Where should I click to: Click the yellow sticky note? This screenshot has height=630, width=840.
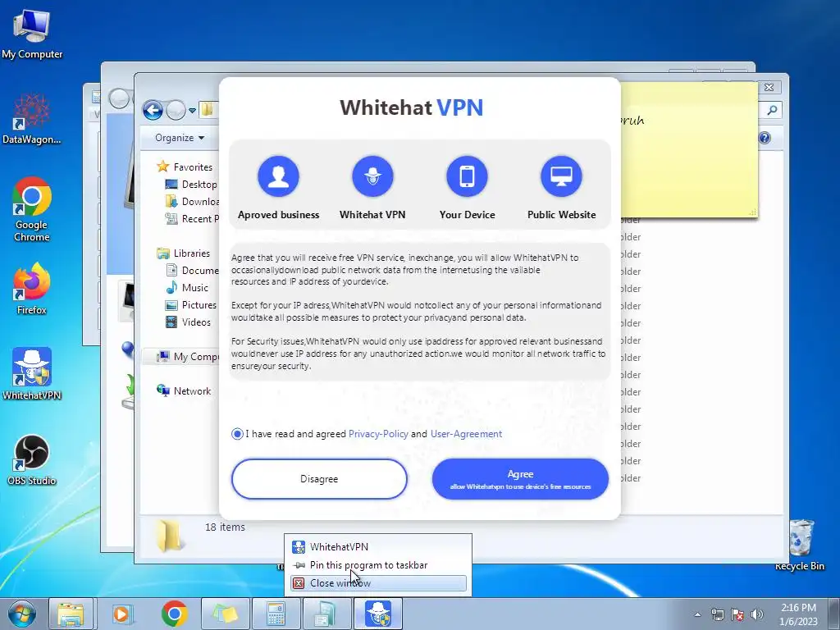click(x=689, y=149)
